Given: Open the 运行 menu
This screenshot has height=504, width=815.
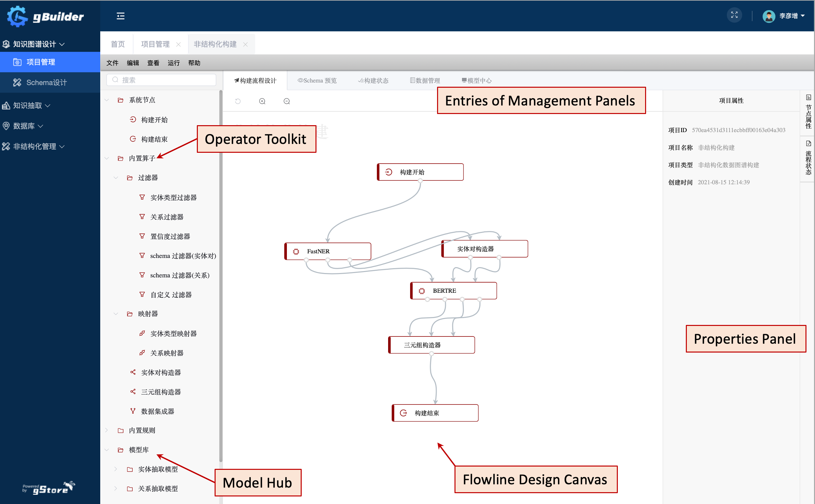Looking at the screenshot, I should click(173, 63).
